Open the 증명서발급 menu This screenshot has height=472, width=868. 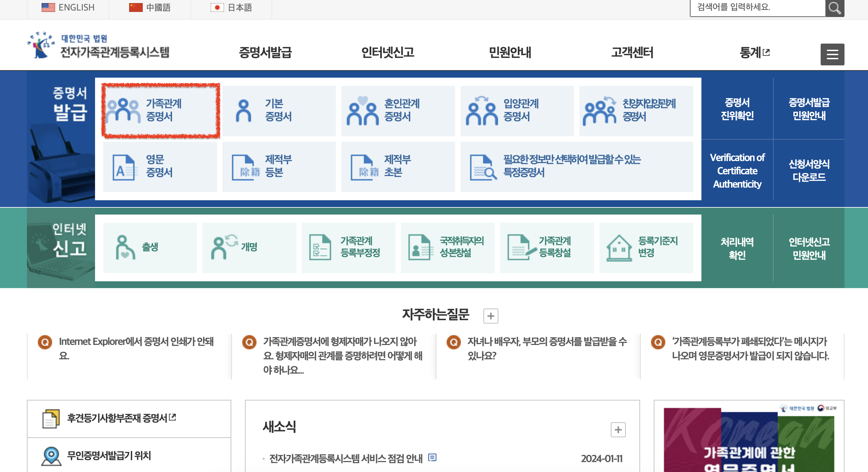tap(266, 52)
